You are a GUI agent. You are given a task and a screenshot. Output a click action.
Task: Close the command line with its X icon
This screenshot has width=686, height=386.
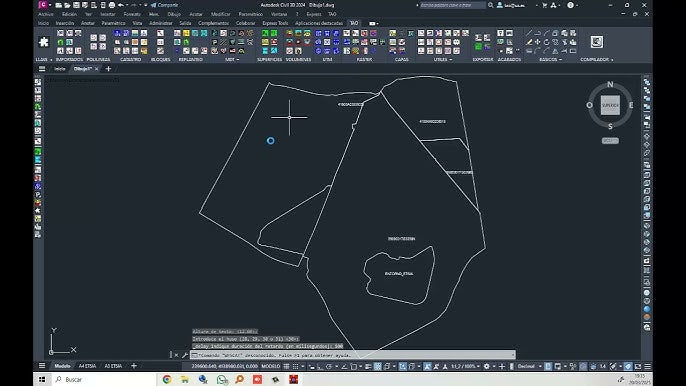[176, 355]
